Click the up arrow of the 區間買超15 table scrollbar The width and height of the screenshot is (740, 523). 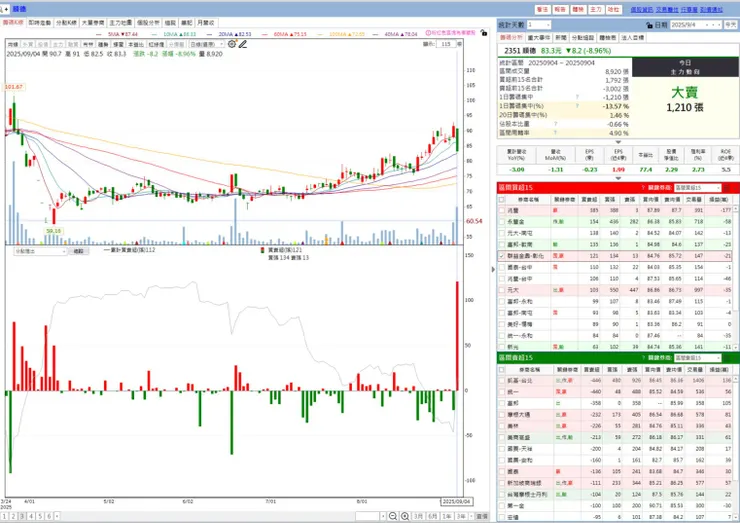tap(736, 208)
